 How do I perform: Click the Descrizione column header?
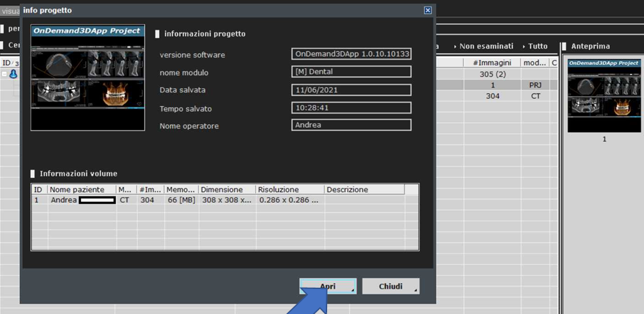(364, 189)
